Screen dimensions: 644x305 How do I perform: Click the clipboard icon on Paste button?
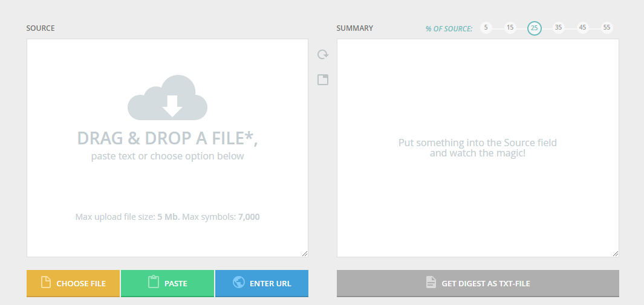[x=153, y=283]
